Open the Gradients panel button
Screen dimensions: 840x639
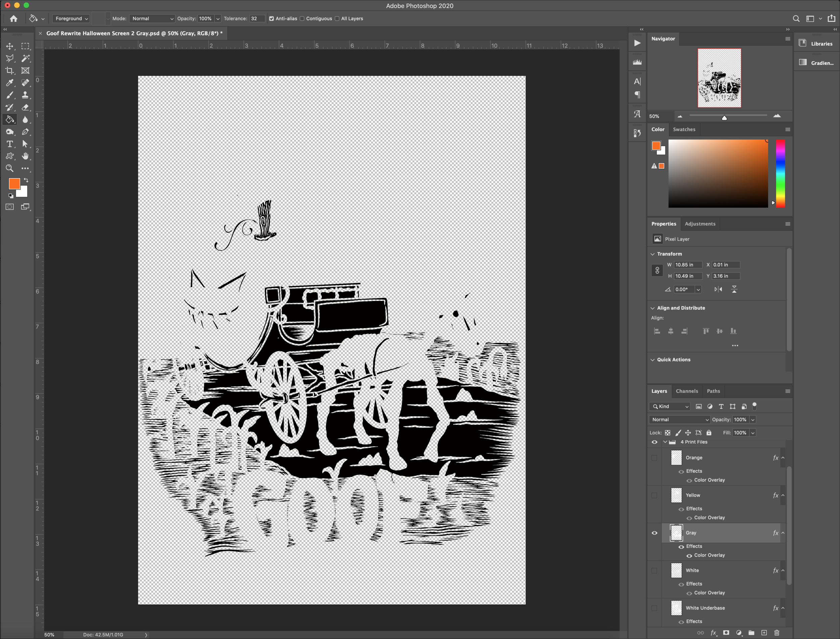pos(816,63)
